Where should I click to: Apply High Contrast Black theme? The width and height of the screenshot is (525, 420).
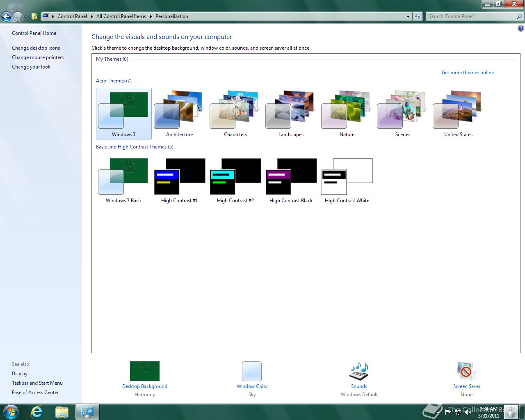(x=291, y=180)
